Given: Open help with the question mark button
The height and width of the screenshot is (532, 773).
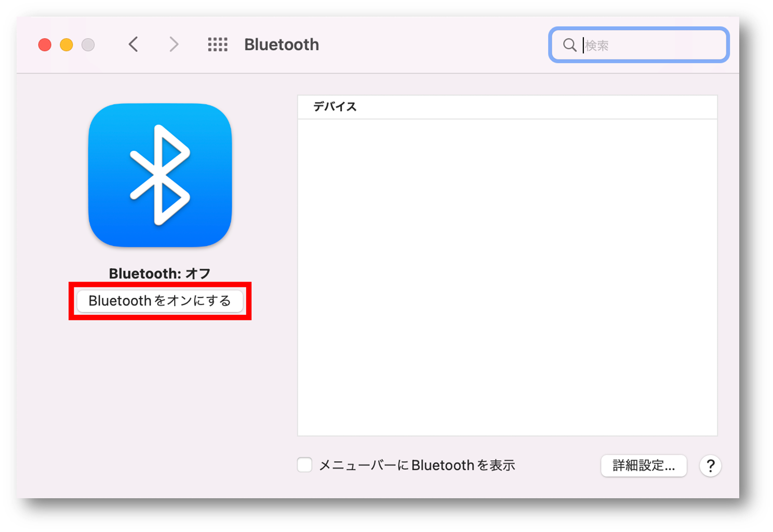Looking at the screenshot, I should 710,465.
